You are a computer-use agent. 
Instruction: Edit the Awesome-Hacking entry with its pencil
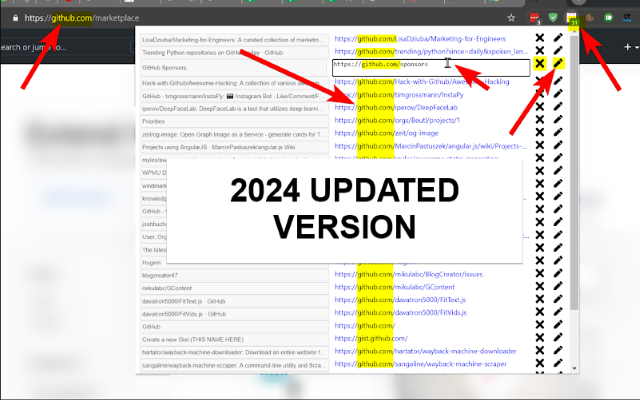(558, 81)
